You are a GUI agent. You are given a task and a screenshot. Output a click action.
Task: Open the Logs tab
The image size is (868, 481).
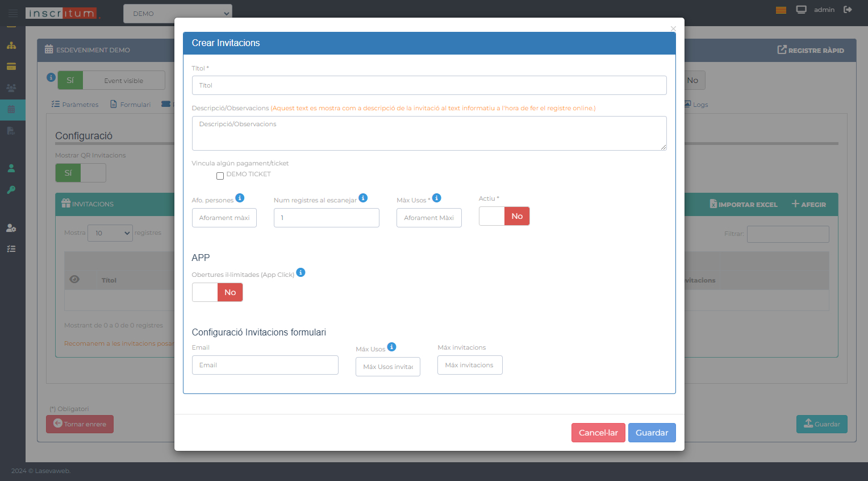[696, 105]
